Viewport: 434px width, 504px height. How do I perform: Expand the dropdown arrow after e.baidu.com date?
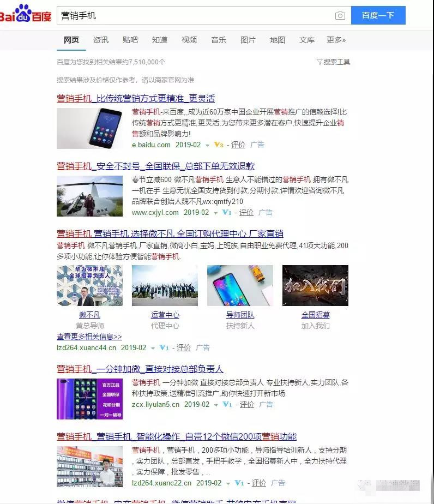(x=208, y=145)
